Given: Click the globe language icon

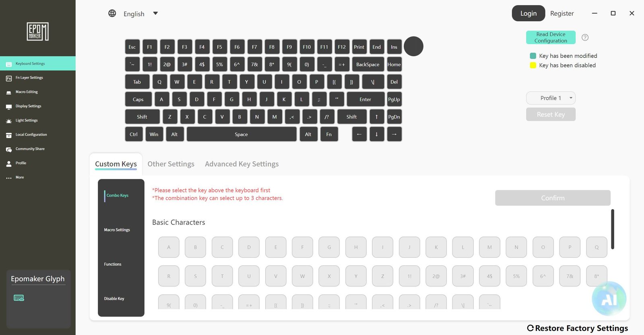Looking at the screenshot, I should (x=112, y=13).
